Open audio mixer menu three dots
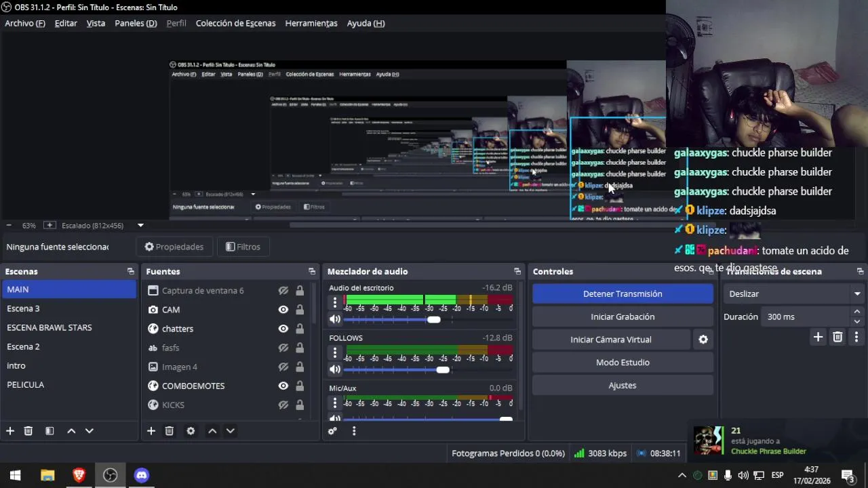Viewport: 868px width, 488px height. [353, 431]
